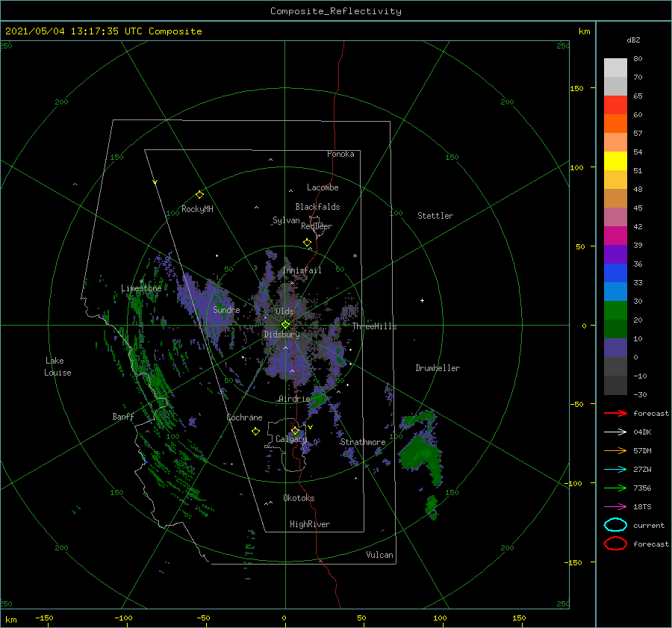Select the 20 dBZ green color swatch
Image resolution: width=672 pixels, height=628 pixels.
pyautogui.click(x=615, y=311)
